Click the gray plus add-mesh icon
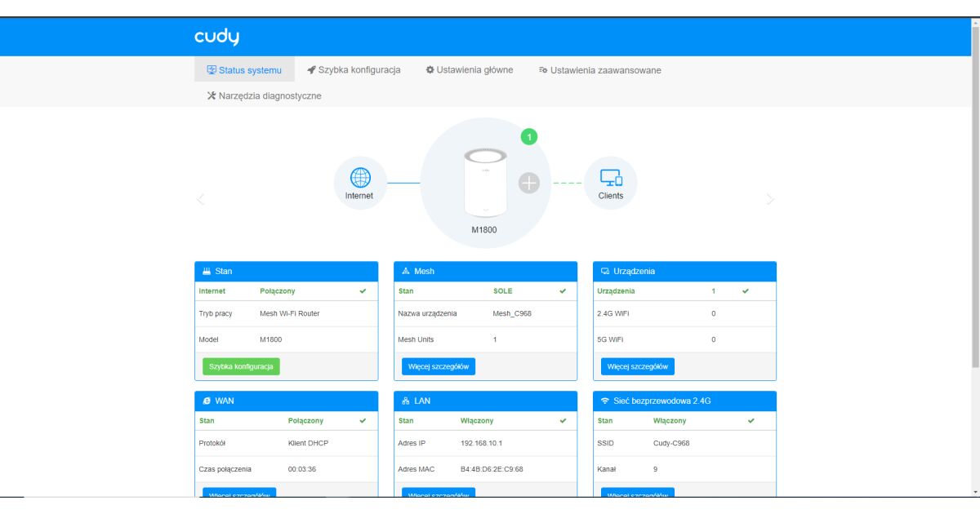 529,184
